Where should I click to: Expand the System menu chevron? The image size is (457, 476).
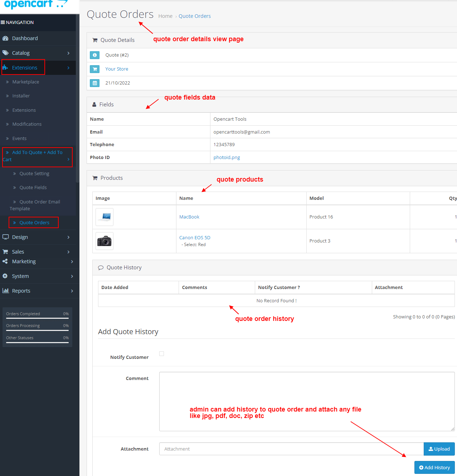tap(72, 276)
